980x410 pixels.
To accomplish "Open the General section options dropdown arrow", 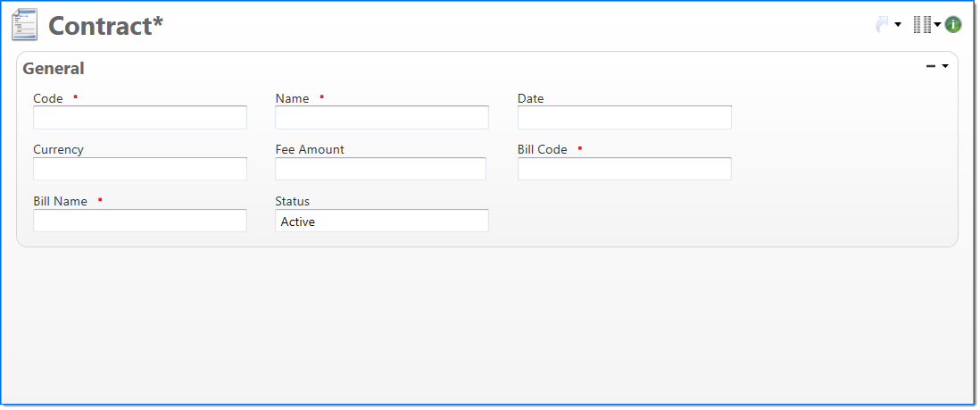I will tap(945, 66).
